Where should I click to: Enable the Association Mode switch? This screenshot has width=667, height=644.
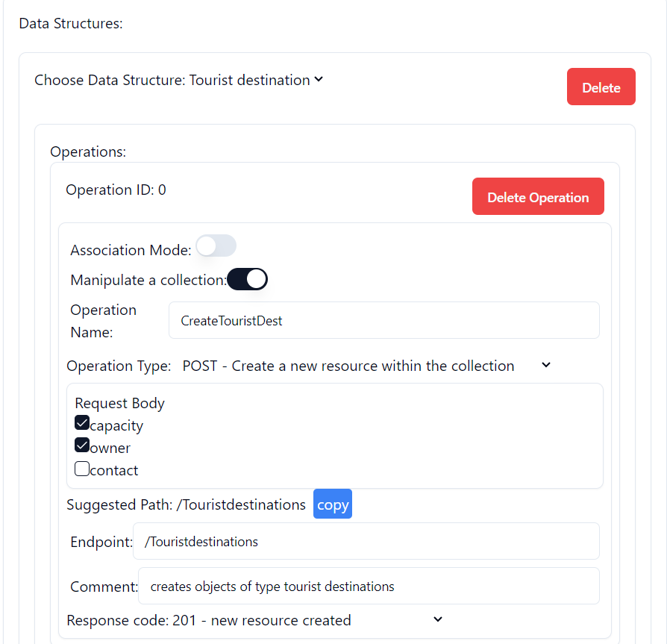point(216,246)
